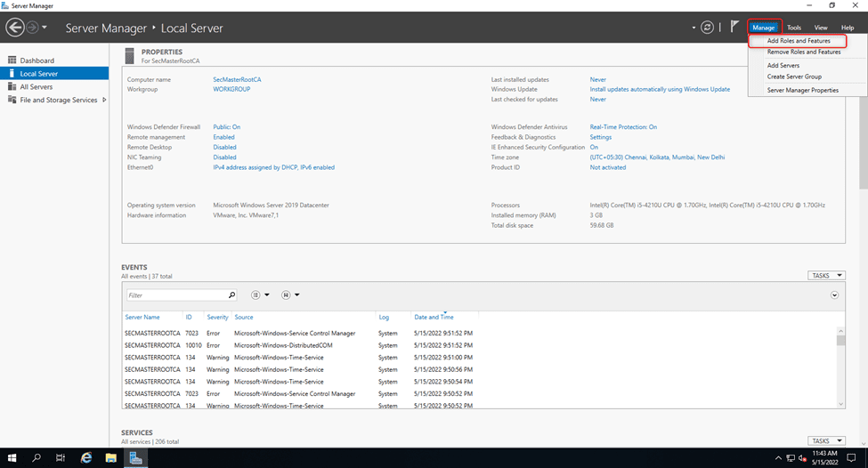Screen dimensions: 868x468
Task: Click the forward navigation arrow
Action: coord(32,27)
